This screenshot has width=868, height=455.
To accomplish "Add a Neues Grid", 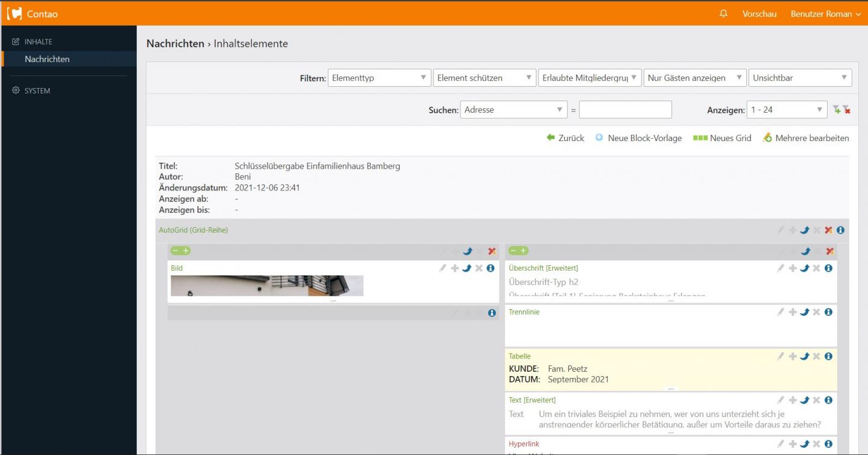I will click(722, 138).
